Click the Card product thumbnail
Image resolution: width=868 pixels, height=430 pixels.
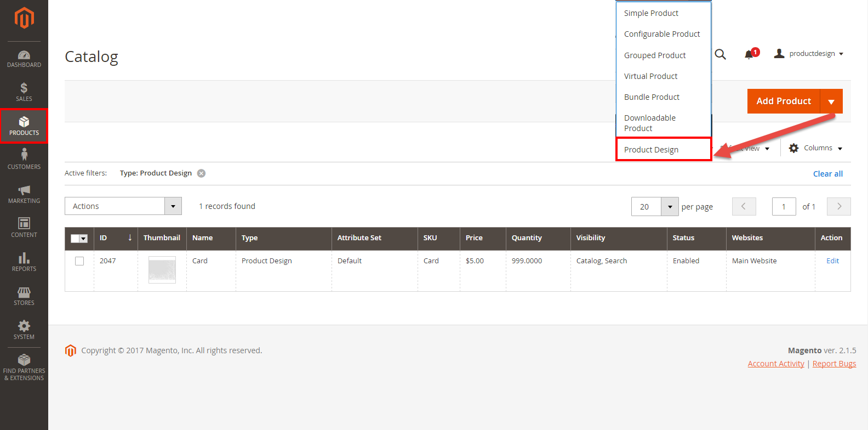162,270
